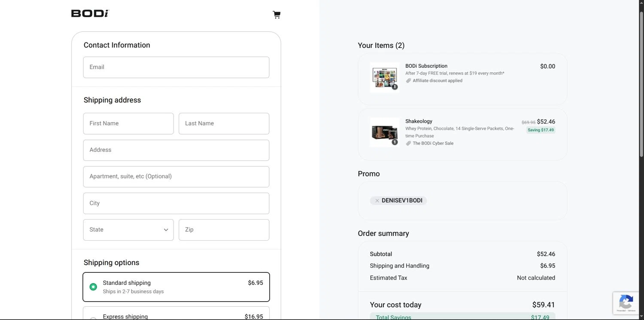Click the BODi logo

[x=90, y=13]
